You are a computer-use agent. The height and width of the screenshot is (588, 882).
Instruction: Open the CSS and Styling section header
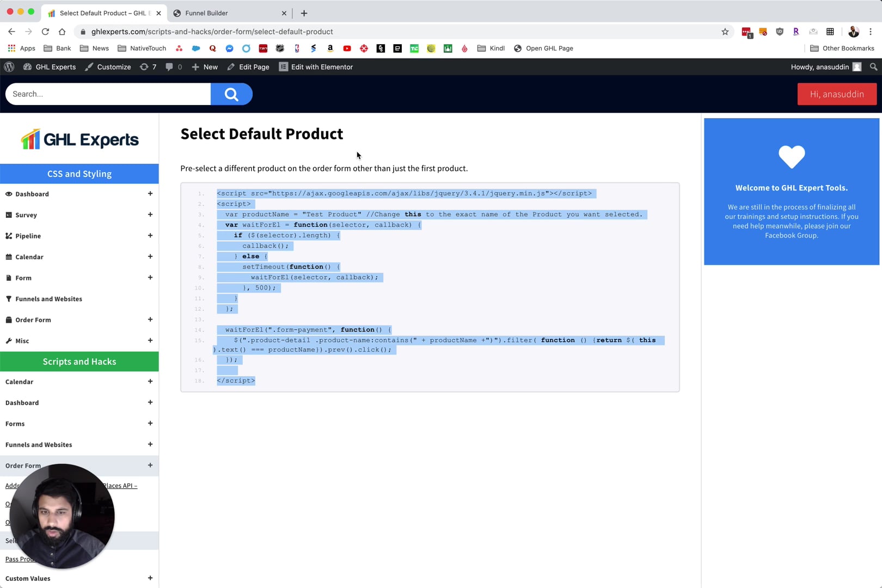tap(79, 174)
